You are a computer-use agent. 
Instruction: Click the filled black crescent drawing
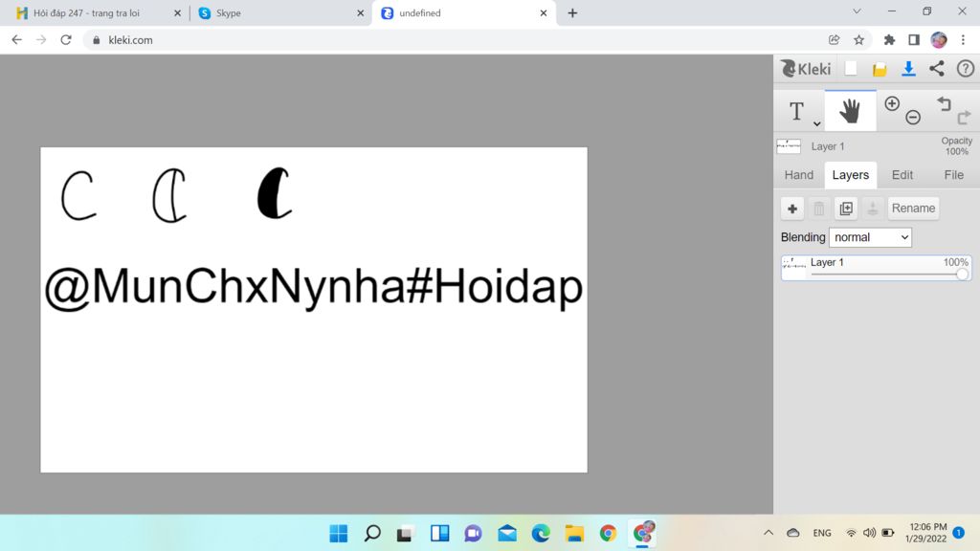click(274, 193)
